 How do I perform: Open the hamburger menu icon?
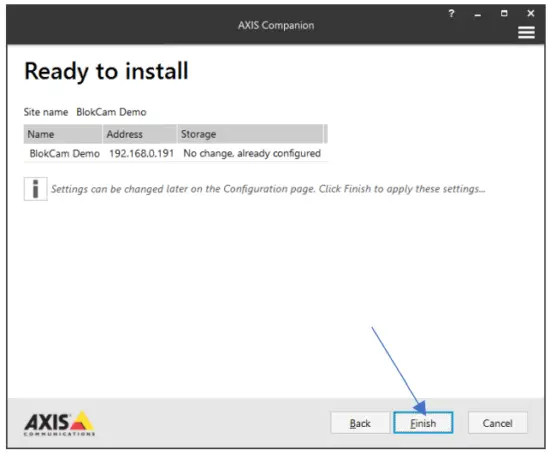tap(526, 33)
